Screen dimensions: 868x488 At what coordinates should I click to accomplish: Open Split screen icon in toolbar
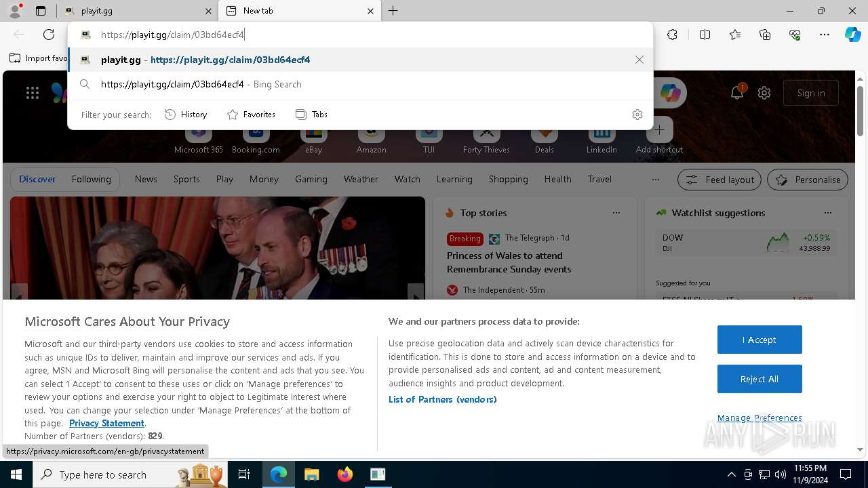click(x=705, y=35)
